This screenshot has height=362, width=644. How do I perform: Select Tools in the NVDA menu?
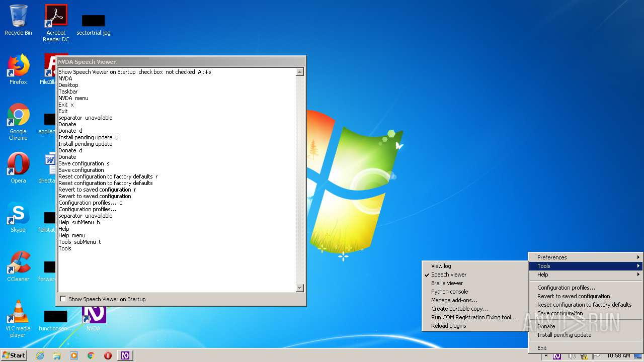point(586,266)
